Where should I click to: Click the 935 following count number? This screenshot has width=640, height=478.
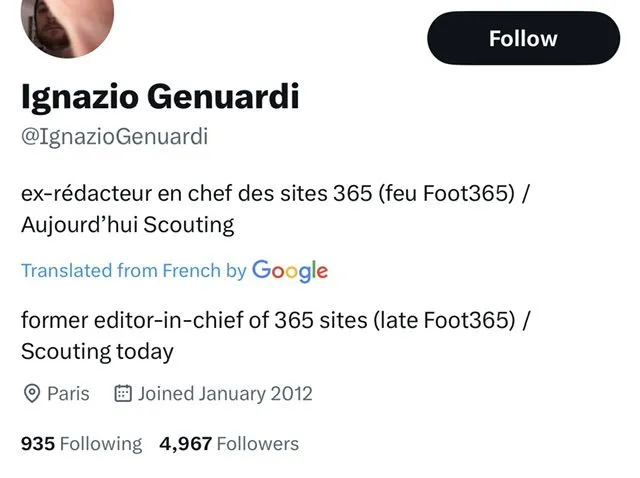tap(37, 443)
